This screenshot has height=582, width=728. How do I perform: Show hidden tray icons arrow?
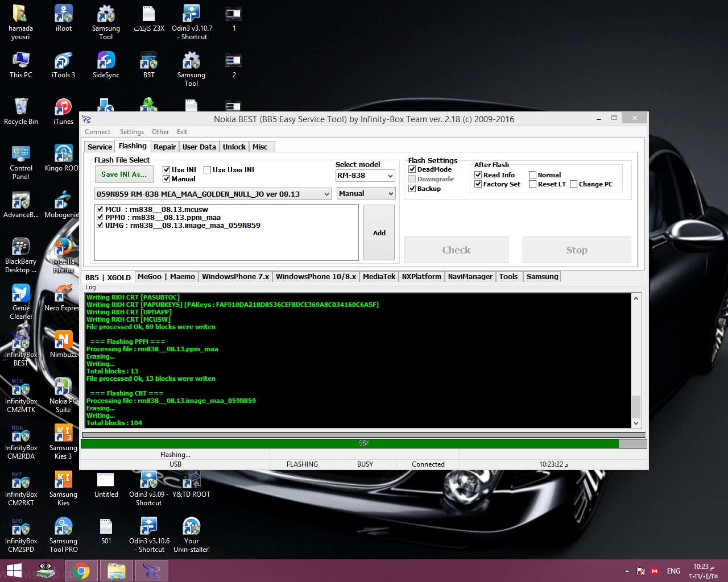coord(627,571)
